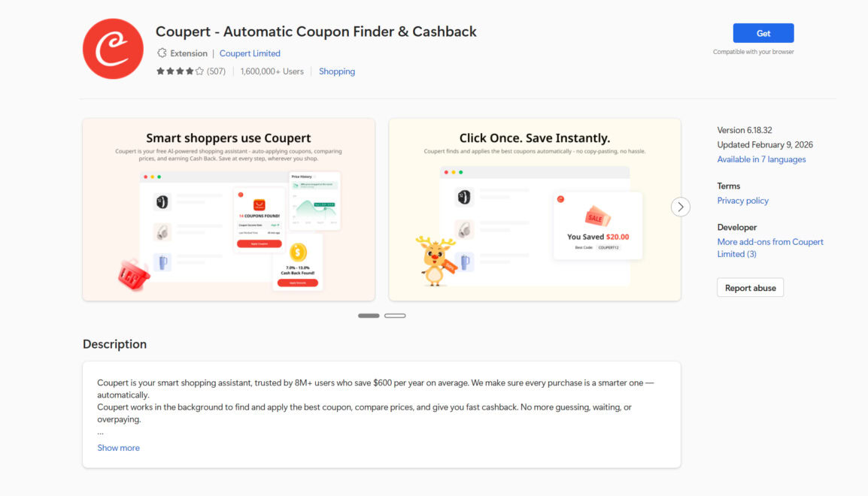Click the (507) review count
Screen dimensions: 868x496
click(216, 71)
